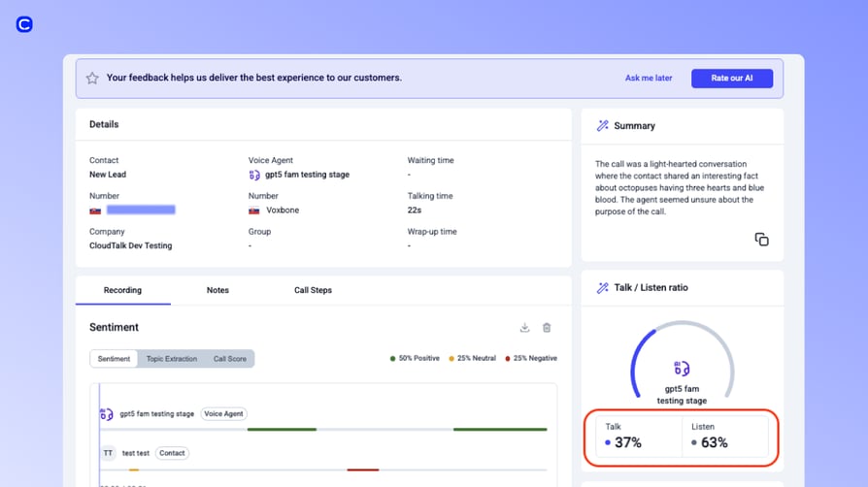This screenshot has height=487, width=868.
Task: Select the Call Score segment
Action: pos(230,359)
